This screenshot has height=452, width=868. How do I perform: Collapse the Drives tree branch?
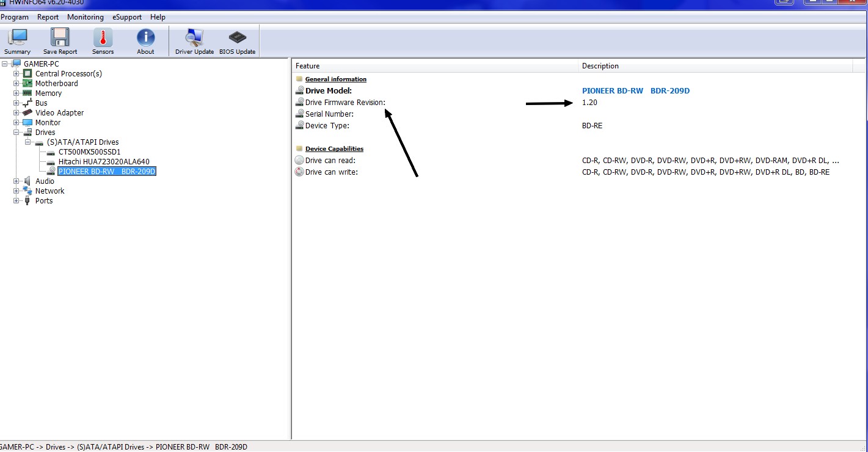click(16, 133)
